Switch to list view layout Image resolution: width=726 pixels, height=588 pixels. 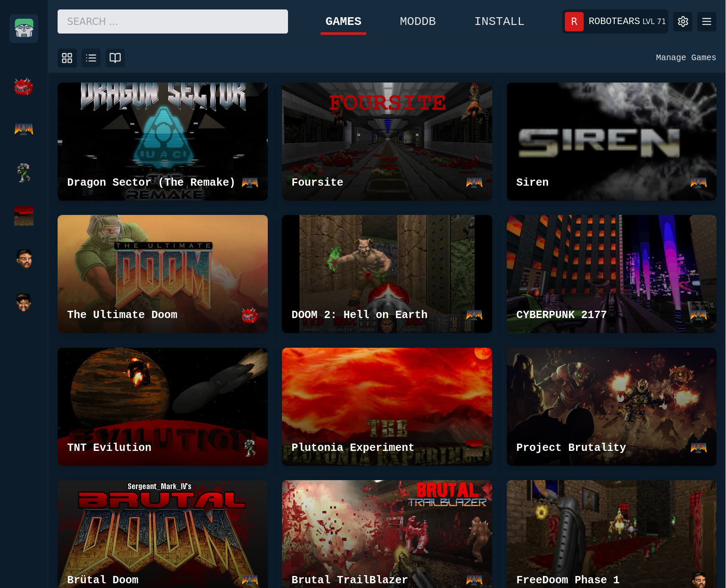point(91,58)
